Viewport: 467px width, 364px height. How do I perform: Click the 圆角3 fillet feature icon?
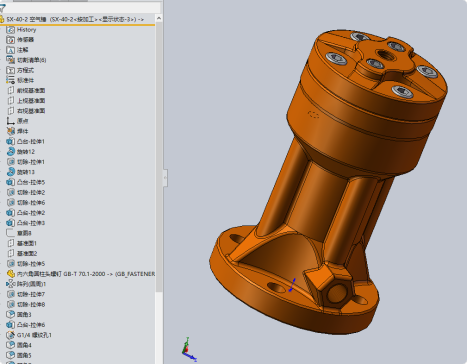point(11,314)
